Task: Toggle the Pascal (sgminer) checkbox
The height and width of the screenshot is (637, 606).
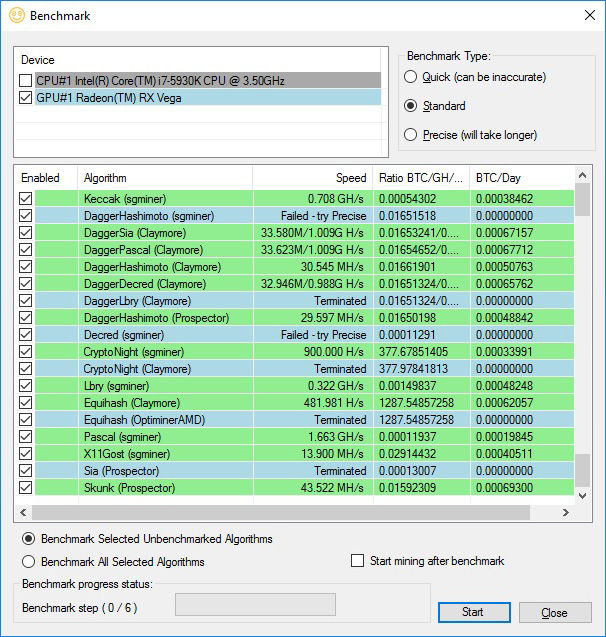Action: tap(26, 436)
